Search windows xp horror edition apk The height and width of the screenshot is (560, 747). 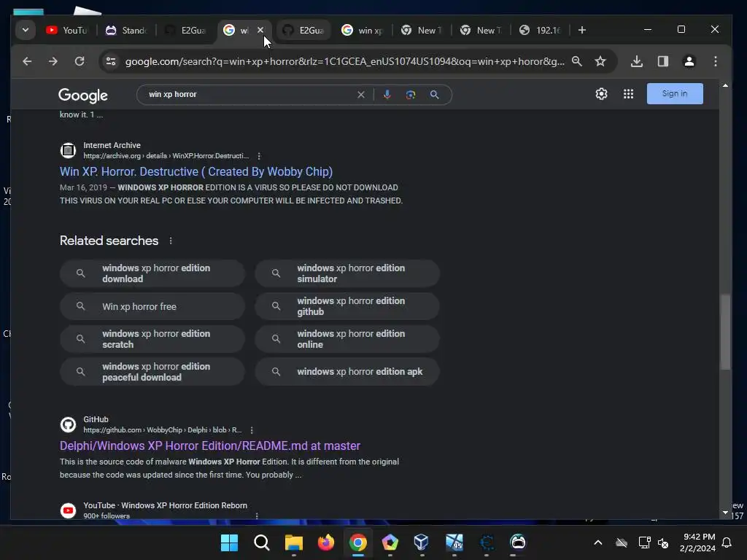click(x=347, y=372)
